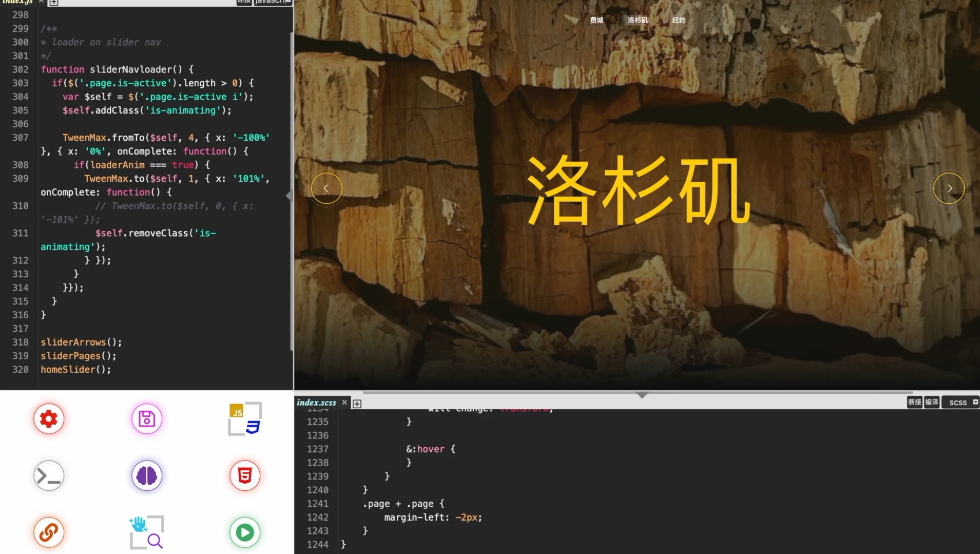Click the chain link icon

pyautogui.click(x=49, y=532)
